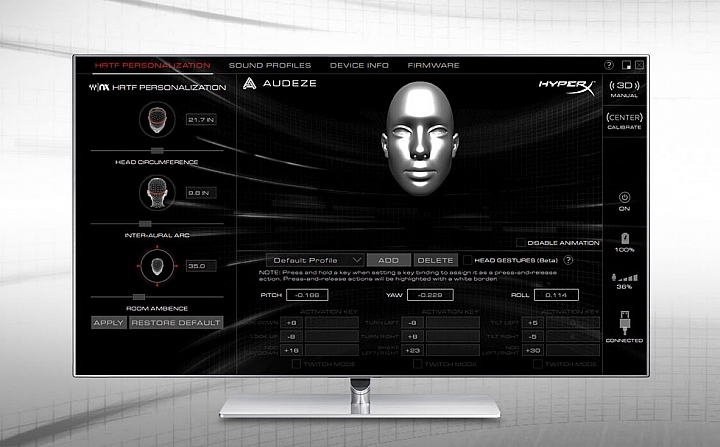
Task: Click the Tilt Left +5 value field
Action: (x=533, y=323)
